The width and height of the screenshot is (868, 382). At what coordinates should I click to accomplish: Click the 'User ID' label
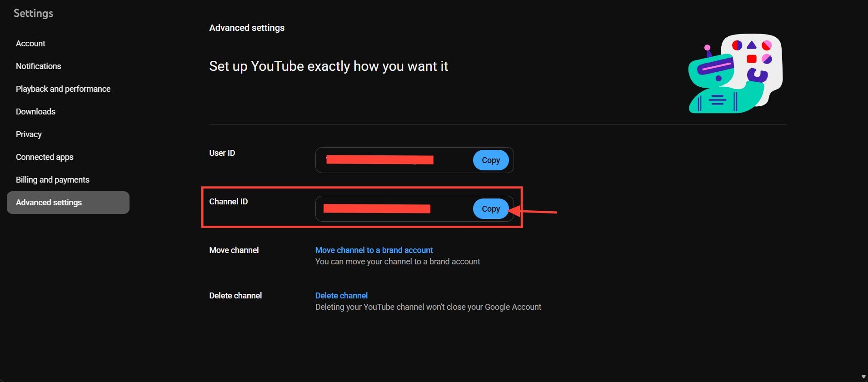pos(222,153)
